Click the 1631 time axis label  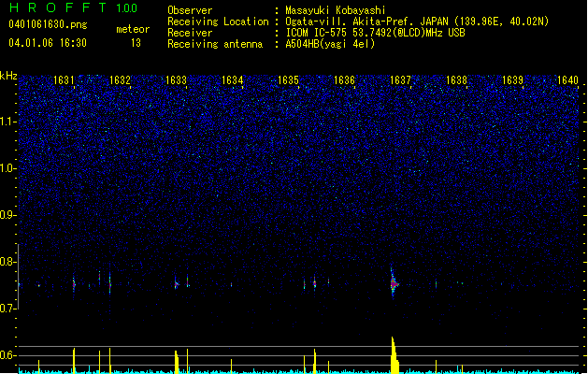(64, 80)
